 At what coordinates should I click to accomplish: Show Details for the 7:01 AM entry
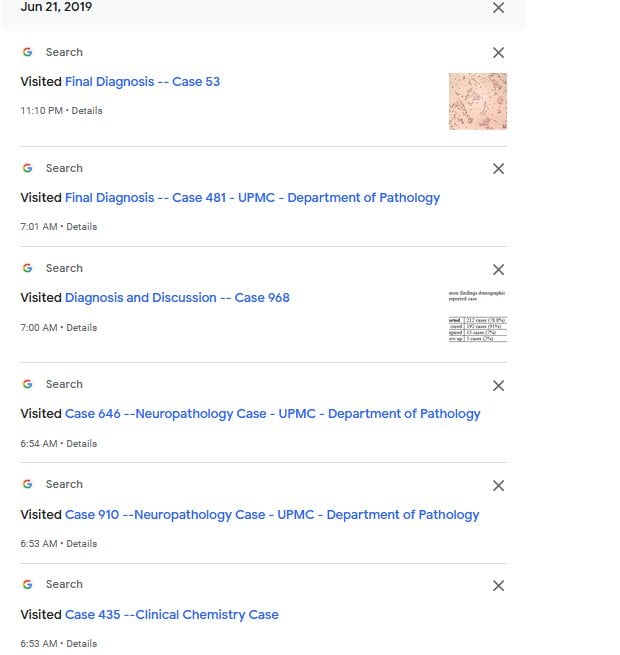(81, 227)
